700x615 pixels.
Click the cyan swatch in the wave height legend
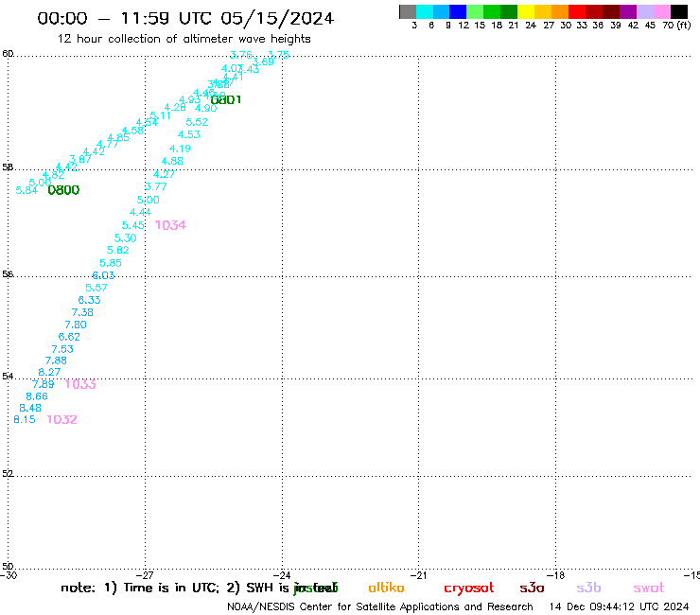(x=425, y=11)
